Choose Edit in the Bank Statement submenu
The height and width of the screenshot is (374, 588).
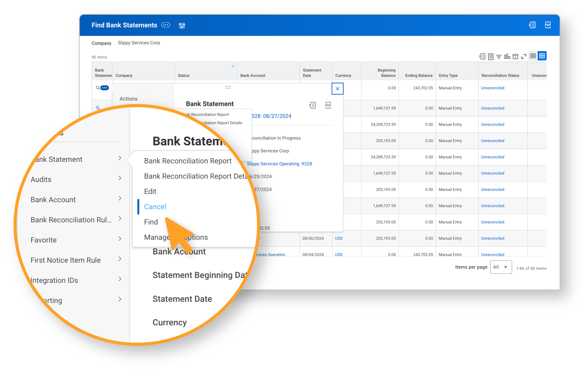point(150,191)
